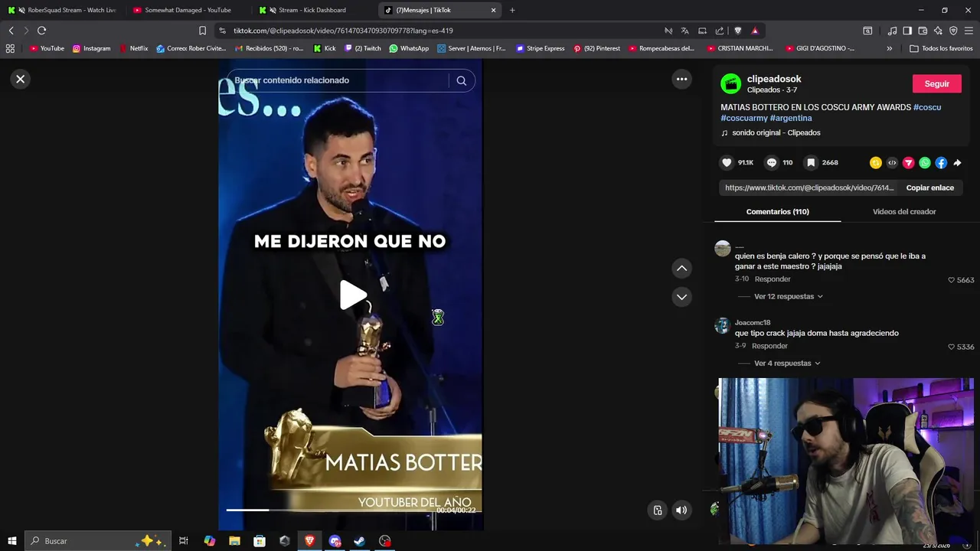This screenshot has height=551, width=980.
Task: Open Brave Rewards triangle icon
Action: tap(755, 31)
